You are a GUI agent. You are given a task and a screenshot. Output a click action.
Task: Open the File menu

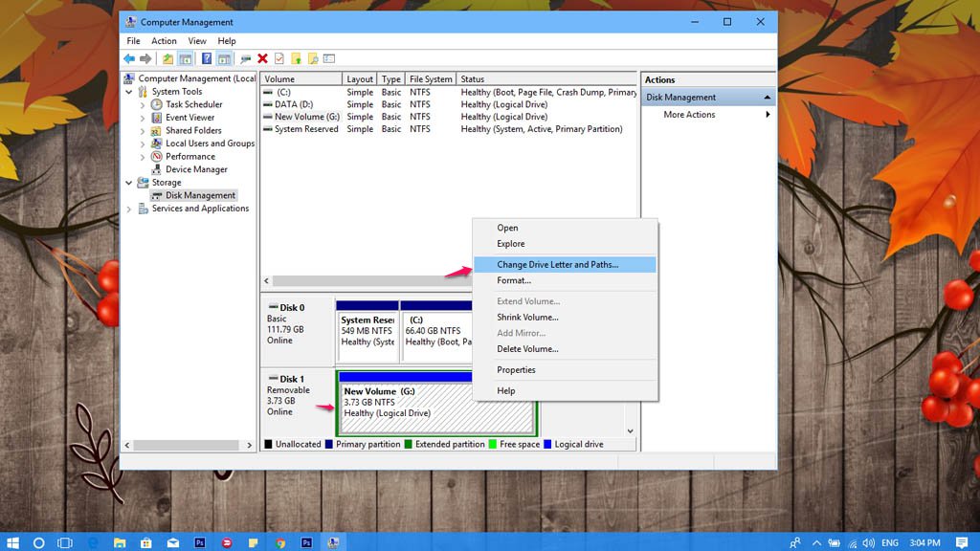coord(133,40)
